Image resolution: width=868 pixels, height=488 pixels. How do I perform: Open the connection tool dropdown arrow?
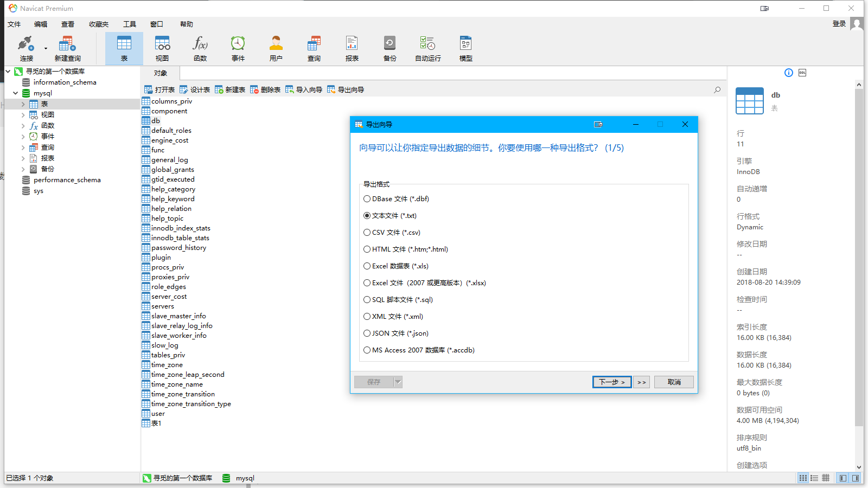[46, 49]
